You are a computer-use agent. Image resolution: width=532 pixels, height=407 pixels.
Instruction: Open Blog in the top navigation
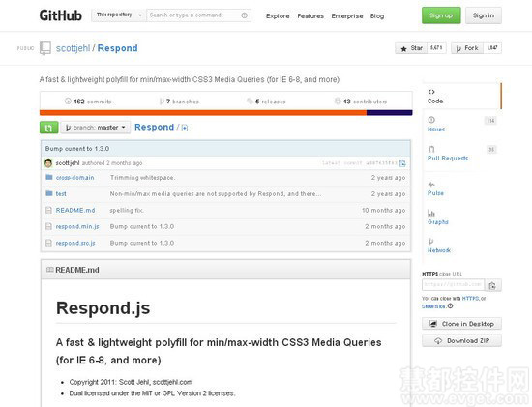pyautogui.click(x=377, y=15)
